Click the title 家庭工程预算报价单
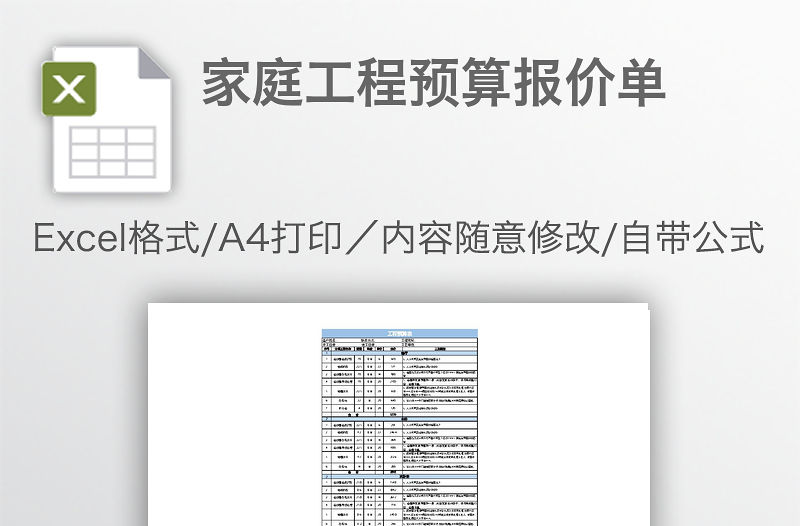 [x=434, y=83]
